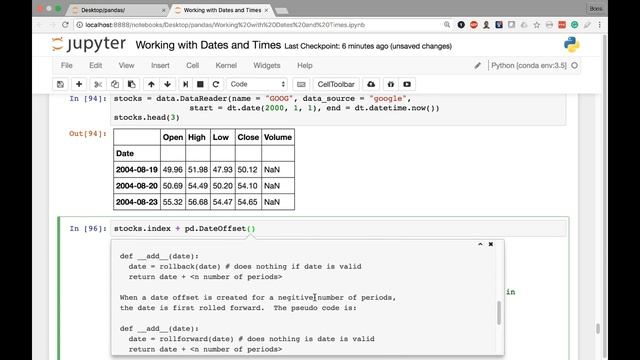
Task: Insert cell below with the plus icon
Action: click(x=79, y=84)
